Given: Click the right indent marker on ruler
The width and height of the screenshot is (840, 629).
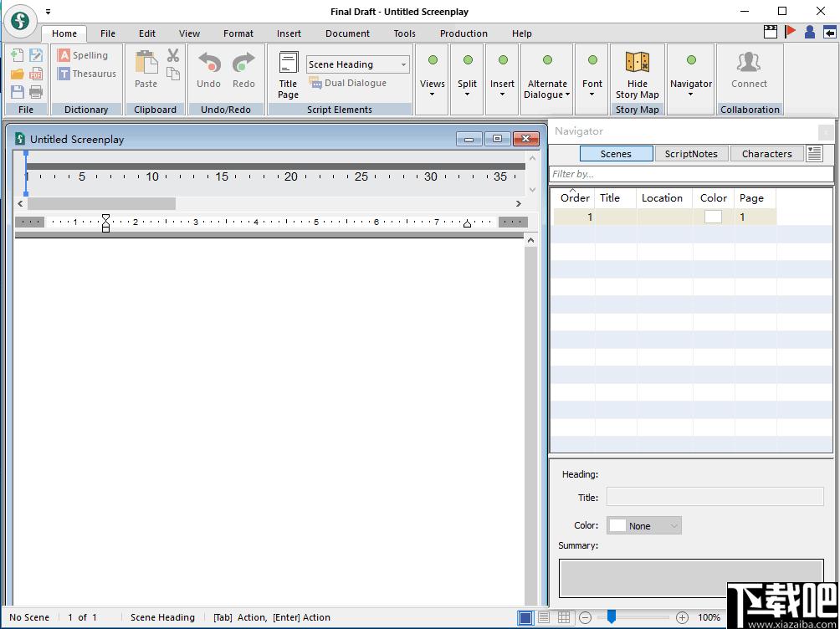Looking at the screenshot, I should [x=467, y=223].
